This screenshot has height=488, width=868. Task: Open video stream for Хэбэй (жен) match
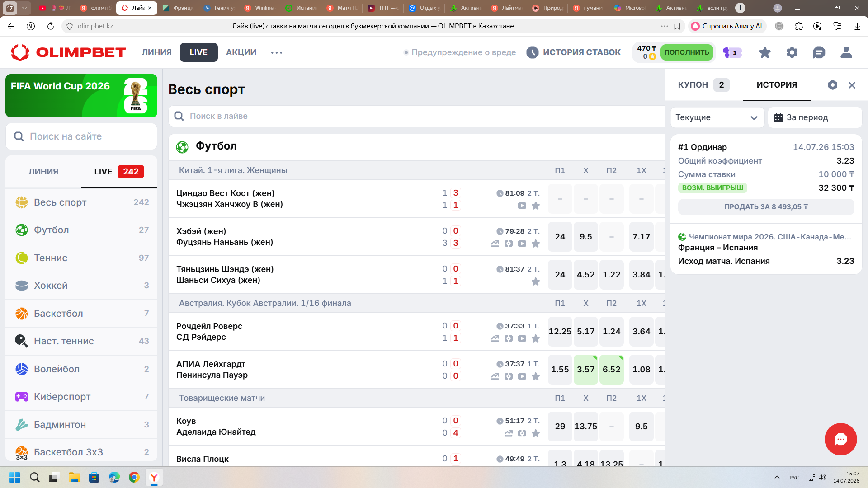pyautogui.click(x=522, y=244)
